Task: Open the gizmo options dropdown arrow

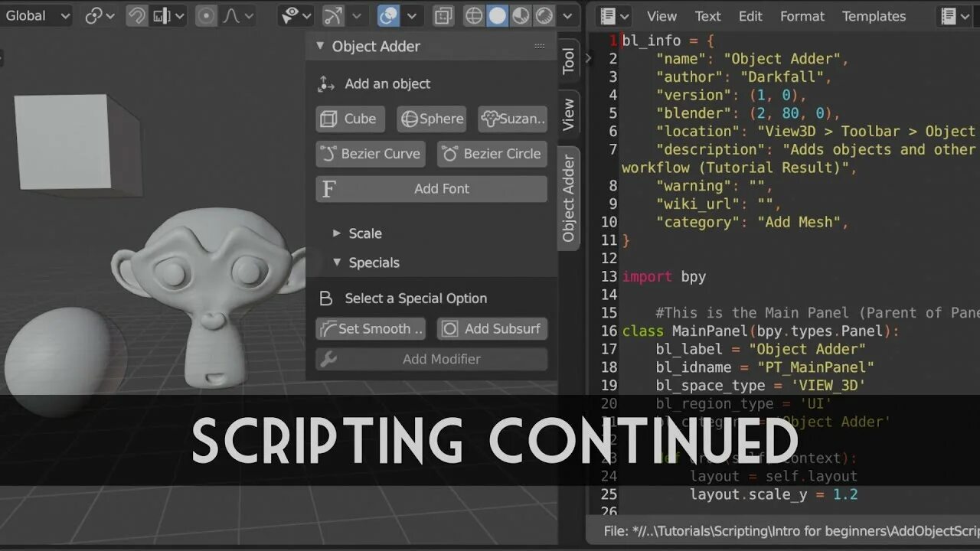Action: [356, 15]
